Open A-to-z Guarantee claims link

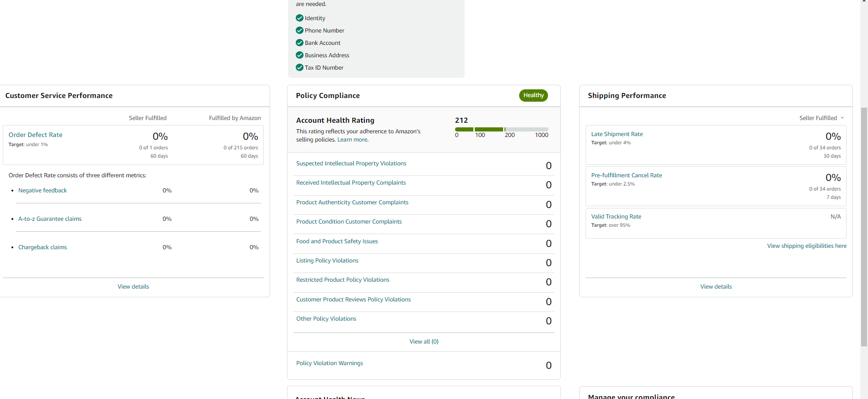50,219
